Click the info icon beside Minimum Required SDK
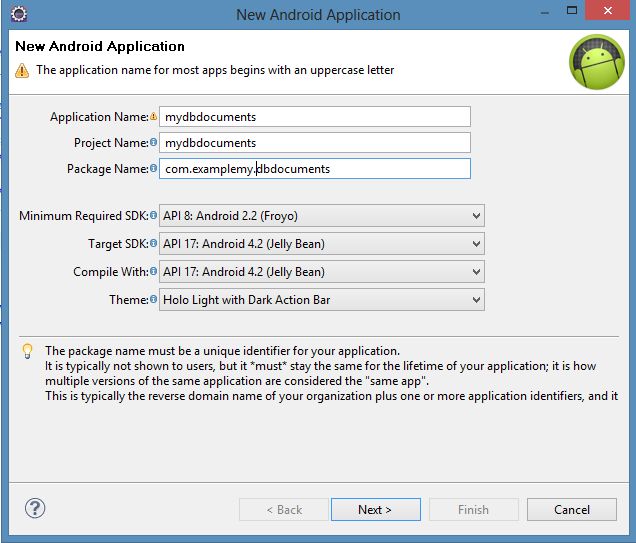 click(153, 216)
